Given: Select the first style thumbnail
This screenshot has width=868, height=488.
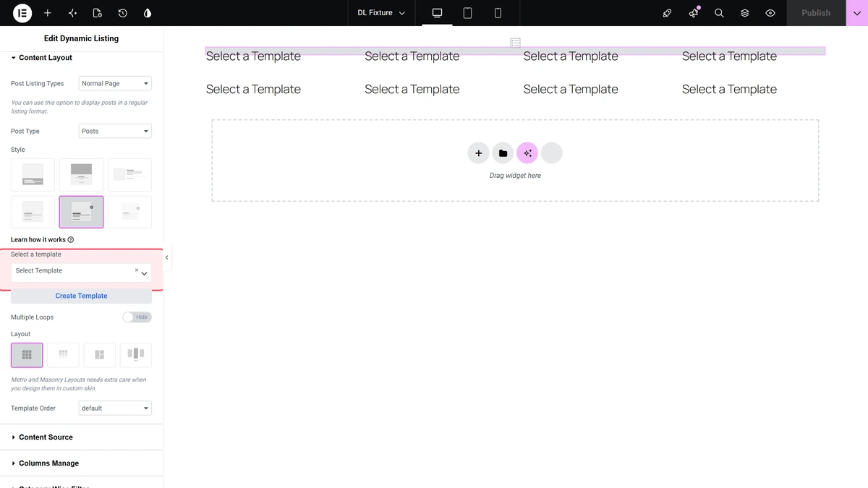Looking at the screenshot, I should 33,175.
